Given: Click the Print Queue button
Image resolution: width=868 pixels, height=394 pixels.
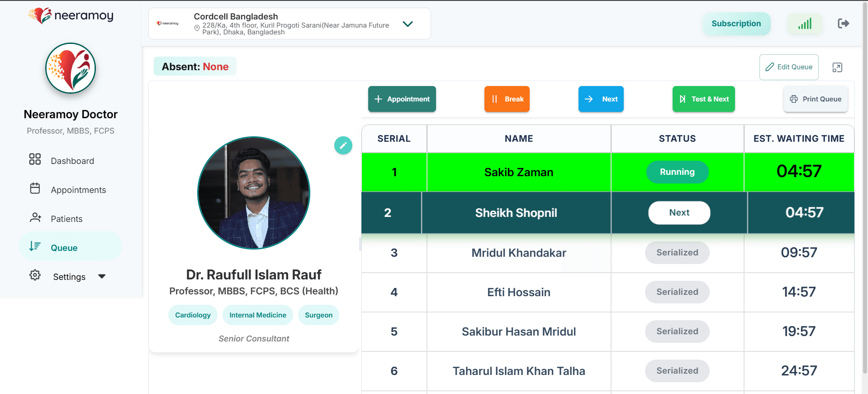Looking at the screenshot, I should (x=815, y=99).
